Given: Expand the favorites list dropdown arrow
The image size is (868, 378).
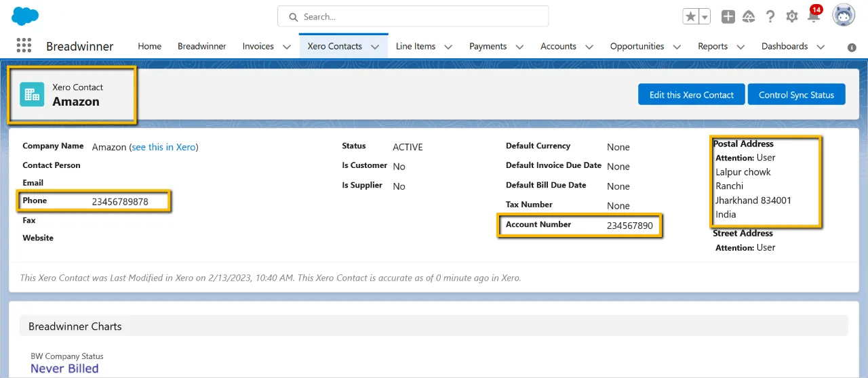Looking at the screenshot, I should tap(705, 17).
